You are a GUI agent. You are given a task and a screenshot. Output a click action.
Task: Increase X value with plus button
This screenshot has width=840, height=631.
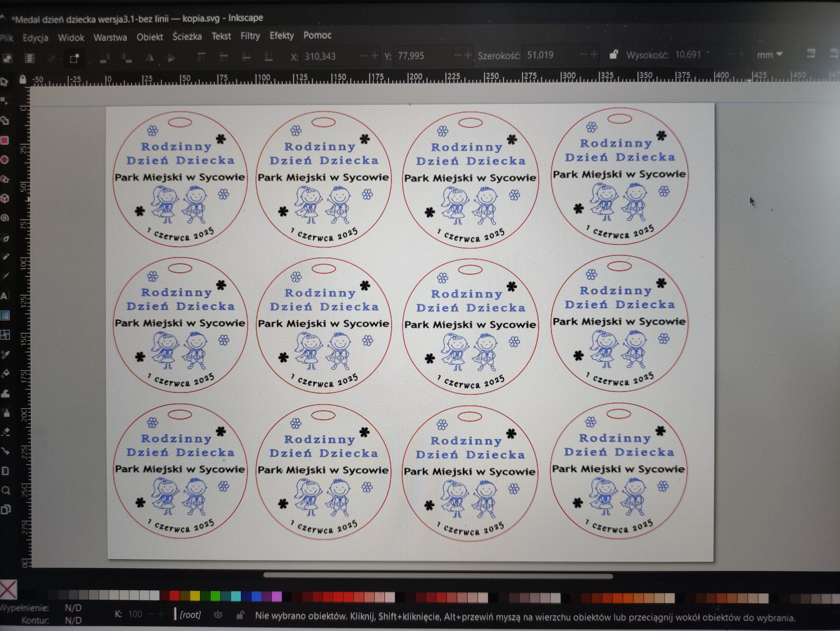(375, 56)
